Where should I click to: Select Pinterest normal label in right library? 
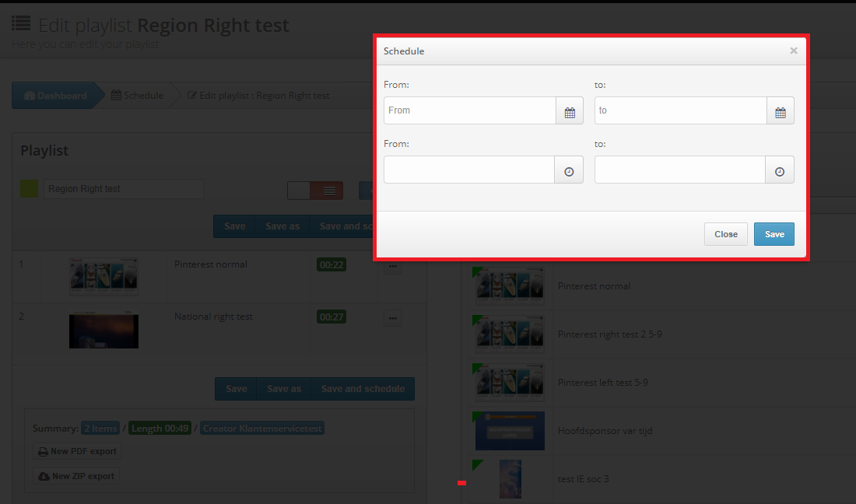click(594, 286)
